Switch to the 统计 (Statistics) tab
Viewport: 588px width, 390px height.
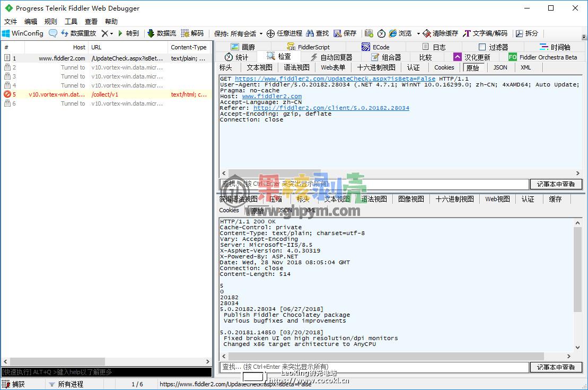click(236, 57)
